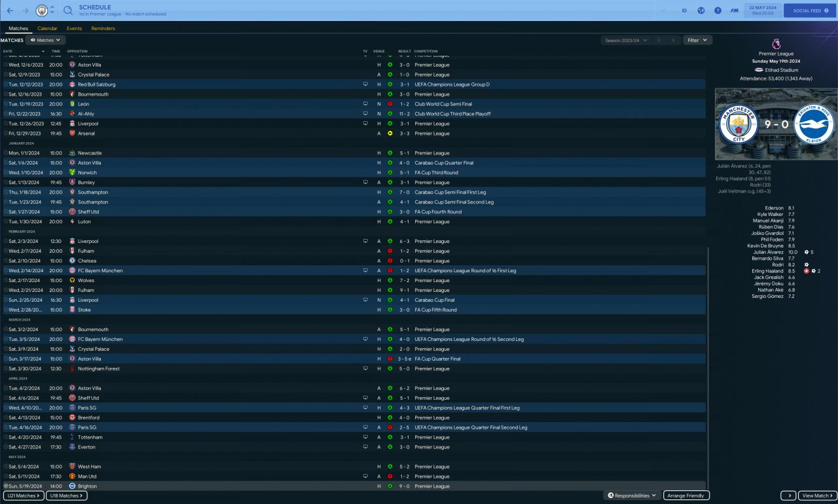The image size is (838, 504).
Task: Click the goal icon beside Julián Álvarez rating
Action: coord(807,252)
